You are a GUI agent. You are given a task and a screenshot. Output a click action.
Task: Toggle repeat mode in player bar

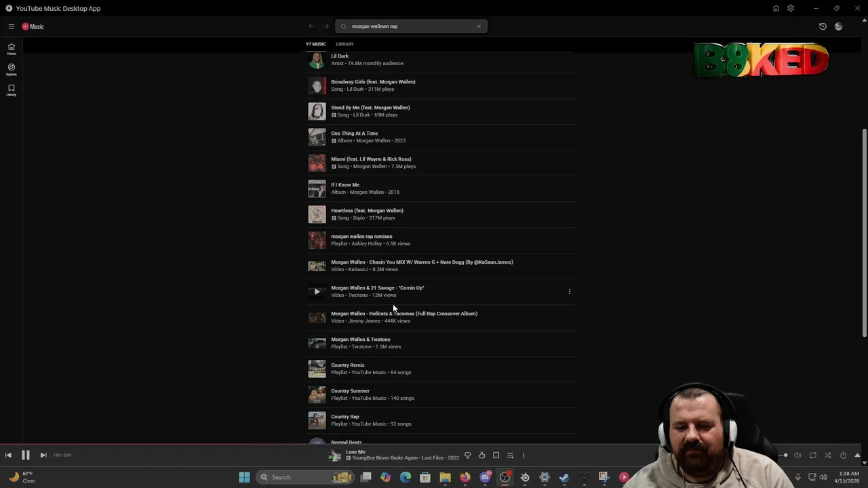pyautogui.click(x=812, y=455)
